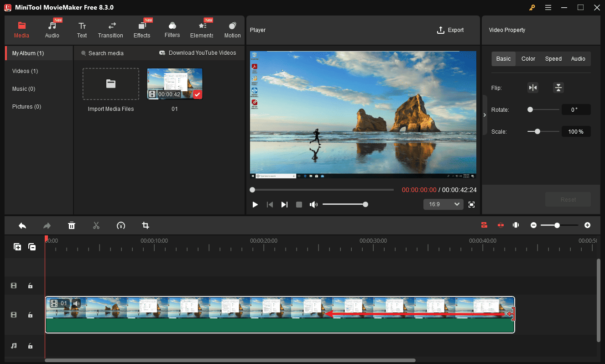Undo the last action
605x364 pixels.
click(22, 225)
